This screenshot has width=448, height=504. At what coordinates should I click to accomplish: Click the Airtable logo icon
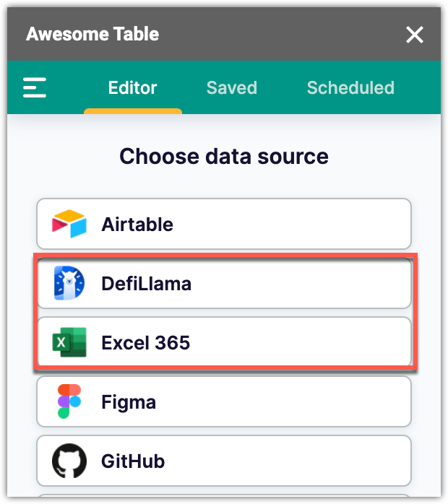coord(69,225)
